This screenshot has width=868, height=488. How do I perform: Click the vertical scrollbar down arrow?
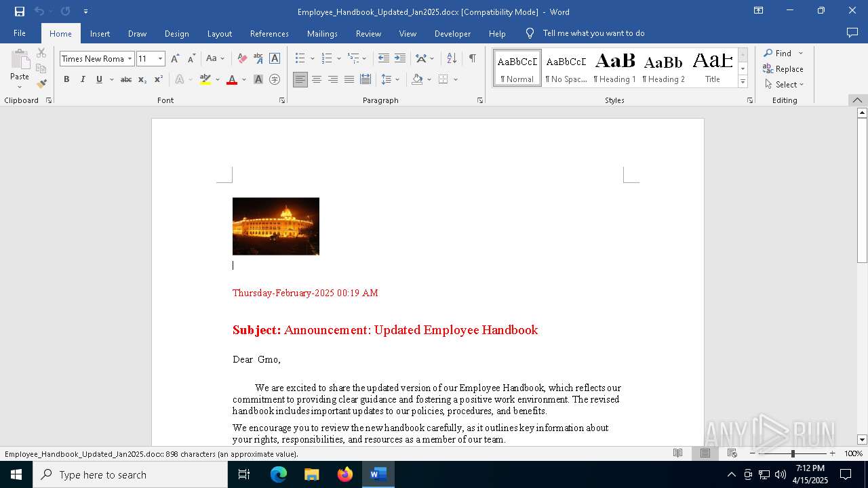point(862,439)
